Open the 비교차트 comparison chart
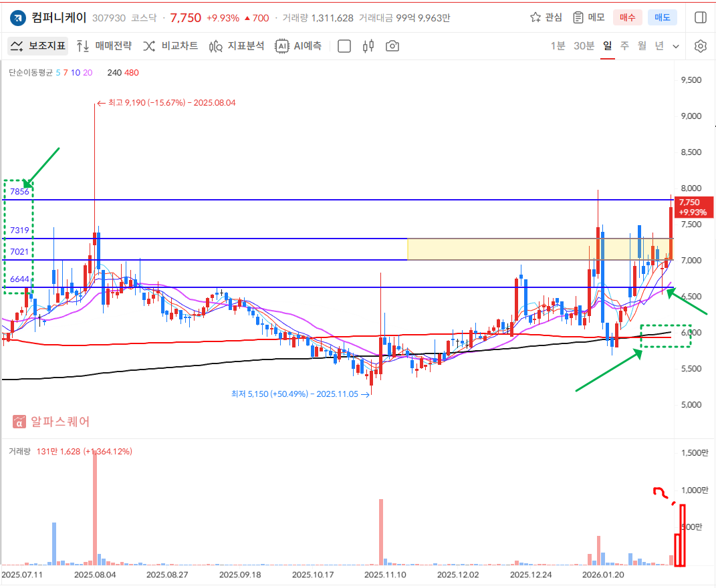Viewport: 716px width, 588px height. pyautogui.click(x=170, y=46)
